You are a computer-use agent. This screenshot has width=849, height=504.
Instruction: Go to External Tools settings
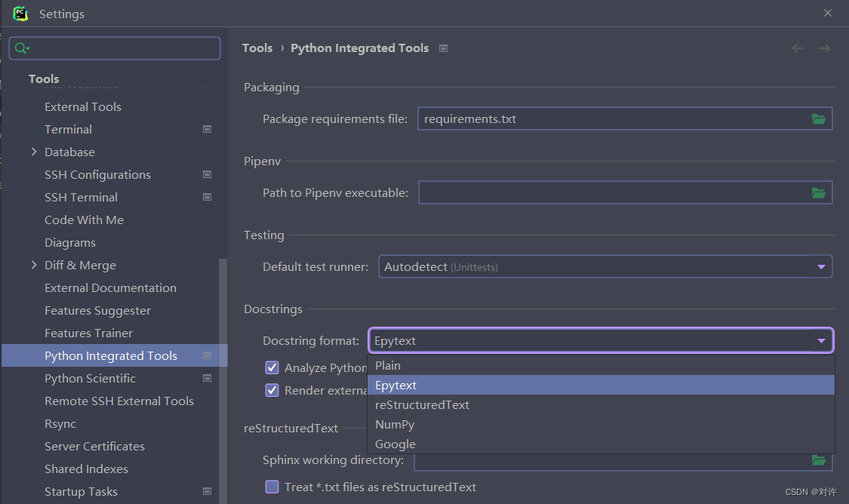coord(83,107)
